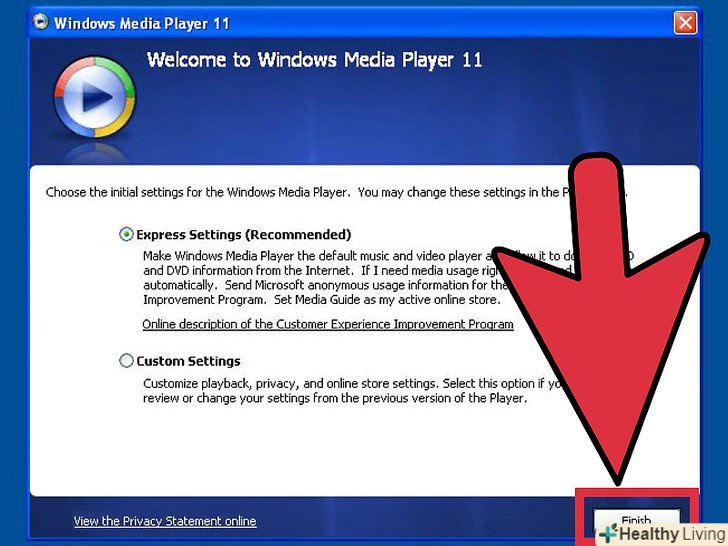Click the text 'Improvement Program. Set Media Guide as my active online store.'
Image resolution: width=728 pixels, height=546 pixels.
pyautogui.click(x=322, y=299)
